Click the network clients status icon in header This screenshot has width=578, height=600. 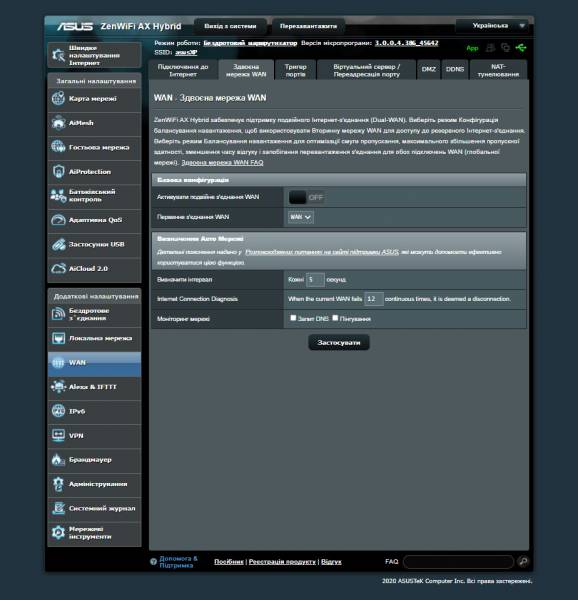tap(505, 48)
